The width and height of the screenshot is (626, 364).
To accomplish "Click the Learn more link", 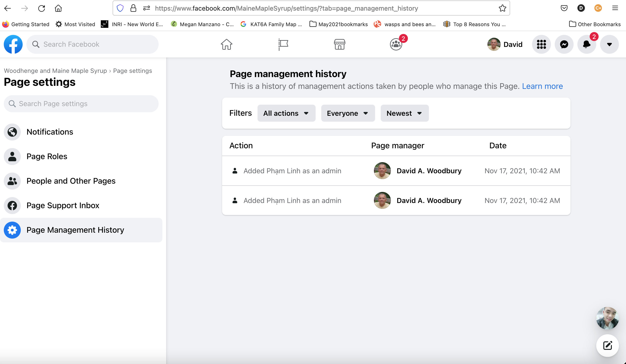I will click(542, 86).
